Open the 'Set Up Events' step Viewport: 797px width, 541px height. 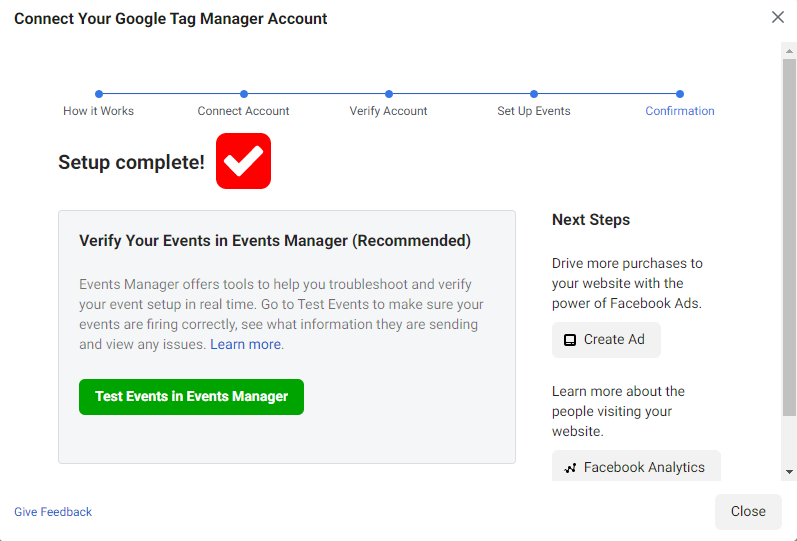pos(534,111)
